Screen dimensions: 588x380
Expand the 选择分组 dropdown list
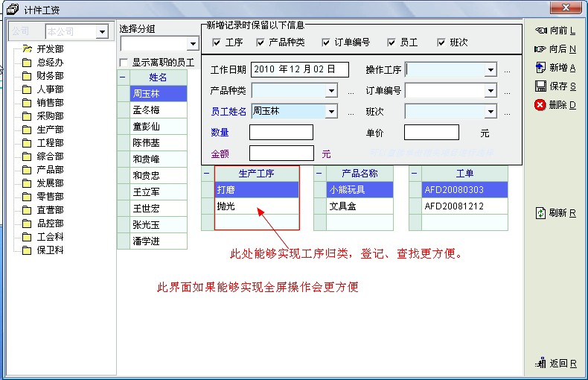(x=193, y=45)
